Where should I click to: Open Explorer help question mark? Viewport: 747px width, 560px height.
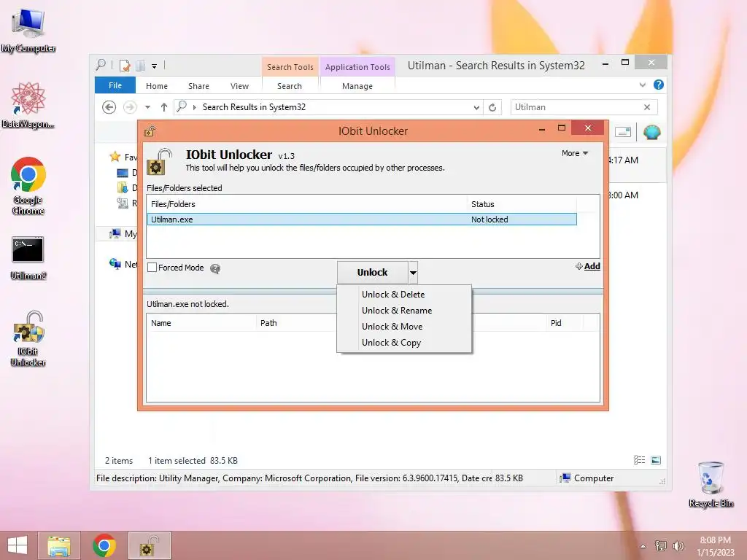tap(659, 85)
